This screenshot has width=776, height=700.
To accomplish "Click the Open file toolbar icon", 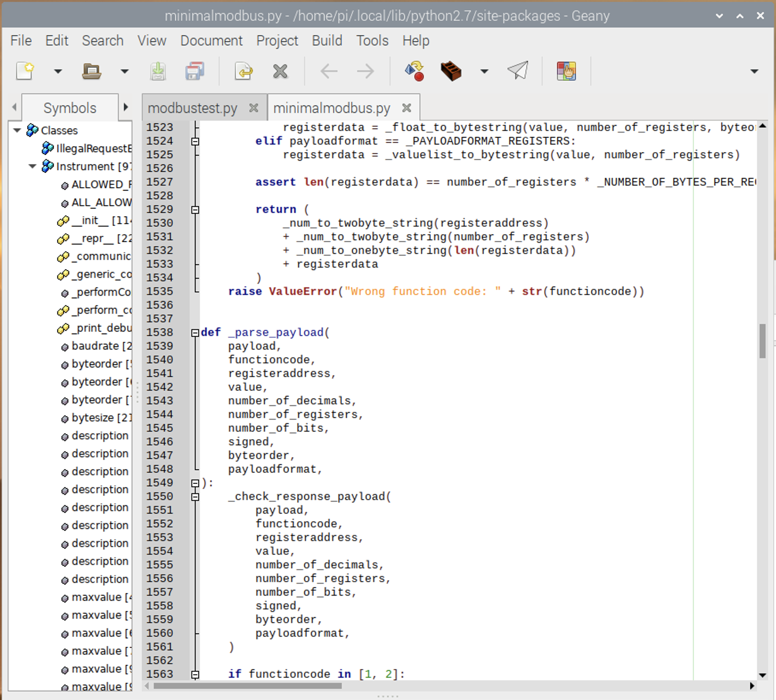I will pyautogui.click(x=91, y=71).
